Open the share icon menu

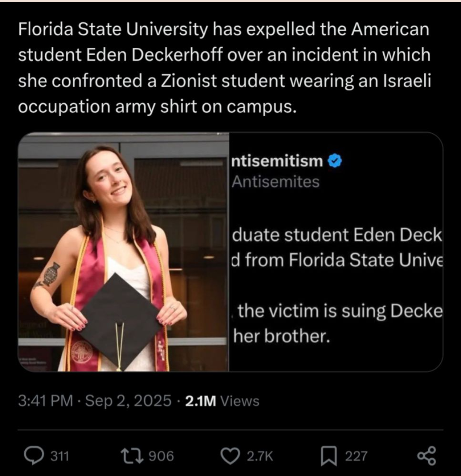(427, 455)
